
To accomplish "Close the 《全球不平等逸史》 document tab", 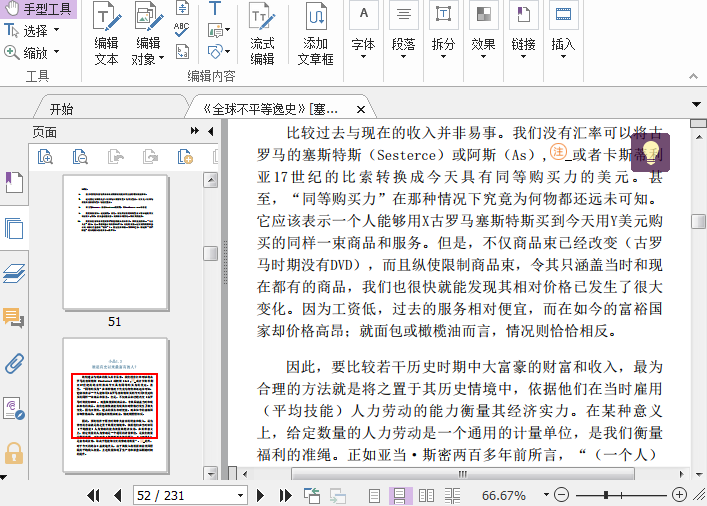I will tap(361, 109).
